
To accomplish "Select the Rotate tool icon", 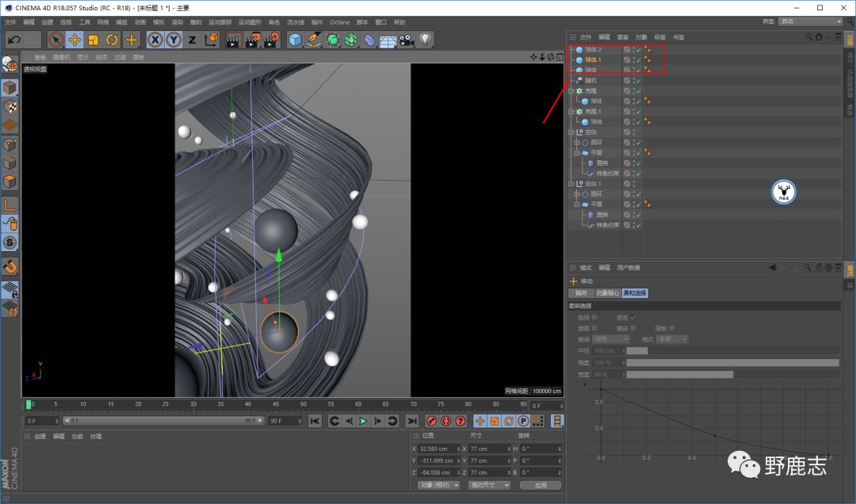I will [x=112, y=40].
